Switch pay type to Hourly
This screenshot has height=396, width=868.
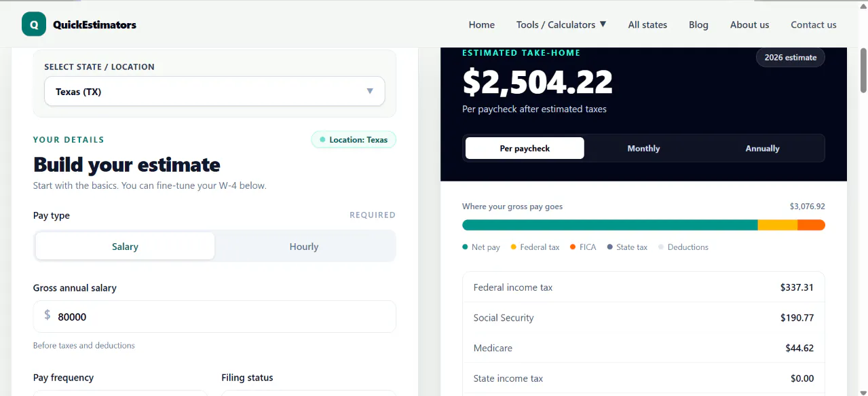pos(304,247)
